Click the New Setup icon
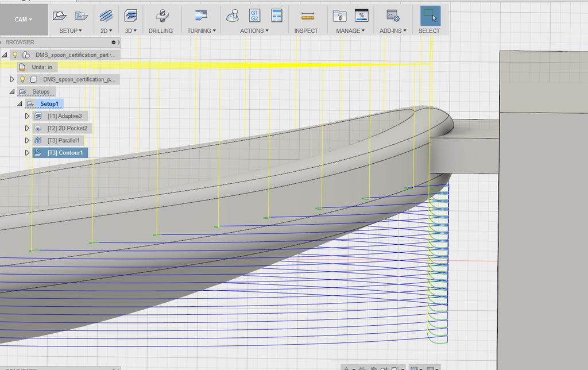Screen dimensions: 588x370 pos(60,16)
